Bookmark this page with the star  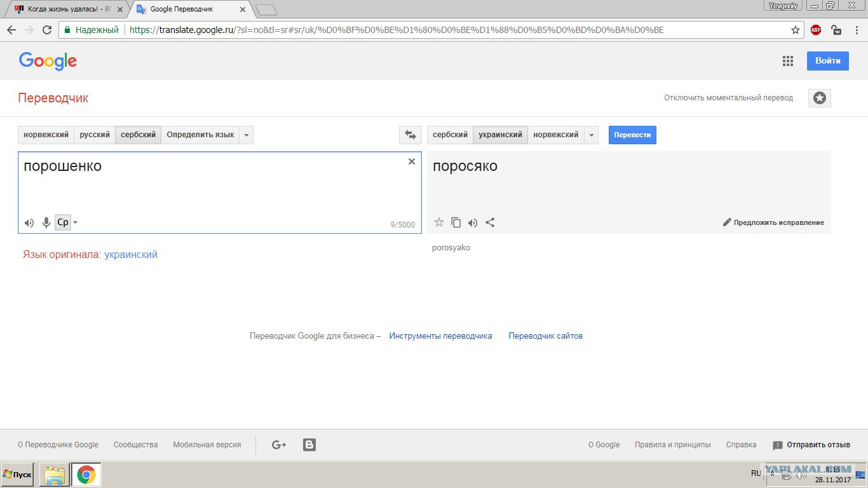[796, 30]
